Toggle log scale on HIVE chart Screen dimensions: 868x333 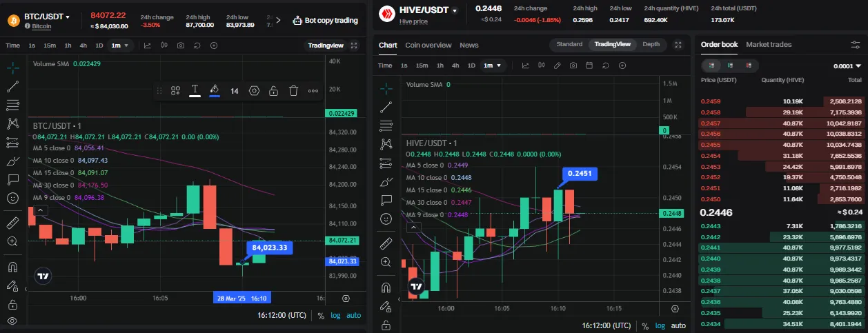[x=660, y=325]
